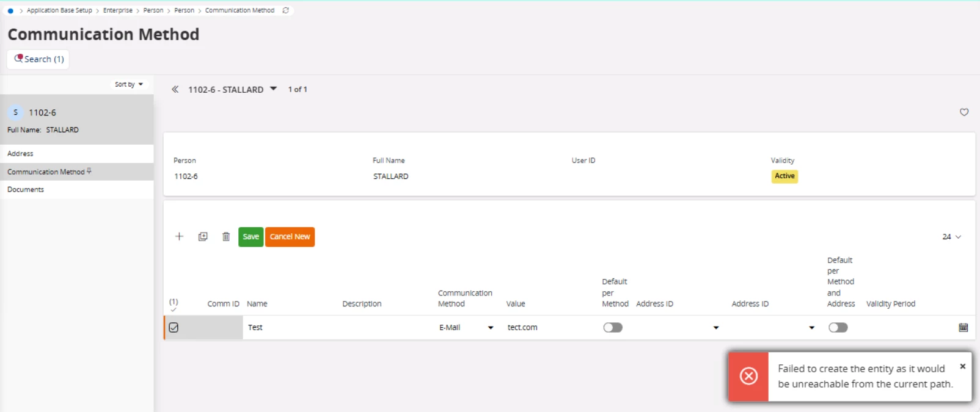Click the home dot in the breadcrumb
980x412 pixels.
(10, 11)
